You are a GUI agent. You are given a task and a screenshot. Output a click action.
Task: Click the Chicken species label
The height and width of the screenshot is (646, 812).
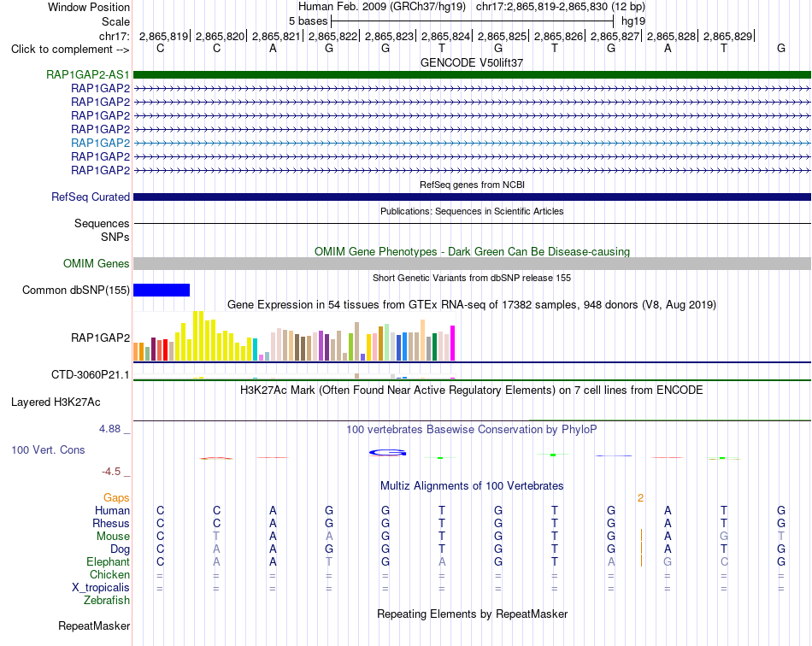tap(109, 575)
